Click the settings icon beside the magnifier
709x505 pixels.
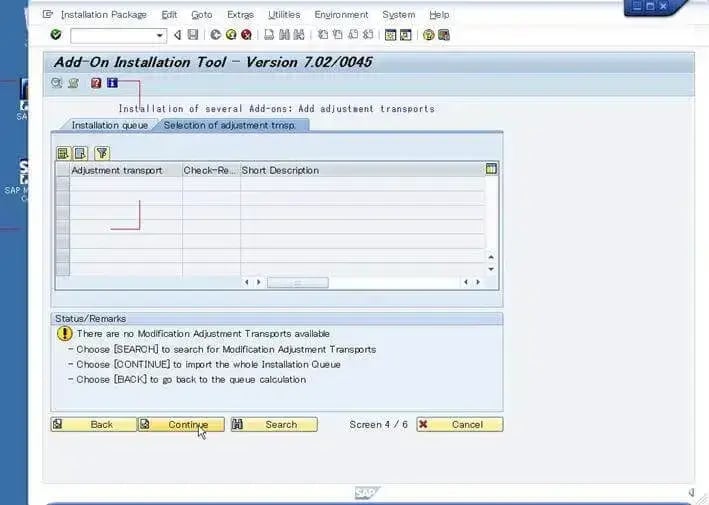click(73, 83)
